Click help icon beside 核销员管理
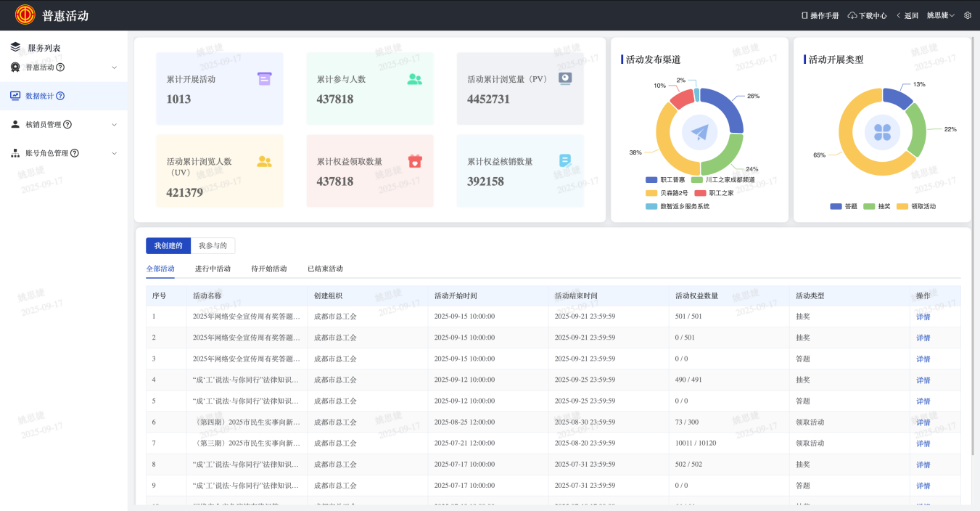The image size is (980, 511). tap(67, 124)
